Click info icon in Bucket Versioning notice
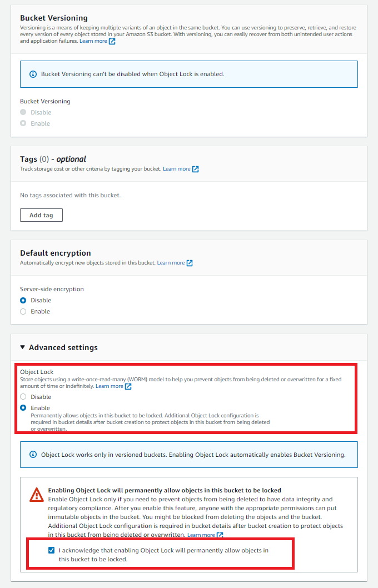This screenshot has height=588, width=378. pyautogui.click(x=33, y=74)
